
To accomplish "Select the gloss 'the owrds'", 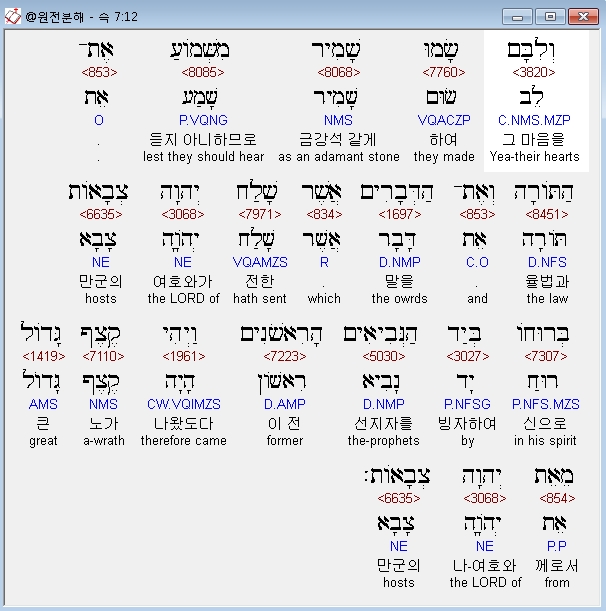I will point(399,298).
